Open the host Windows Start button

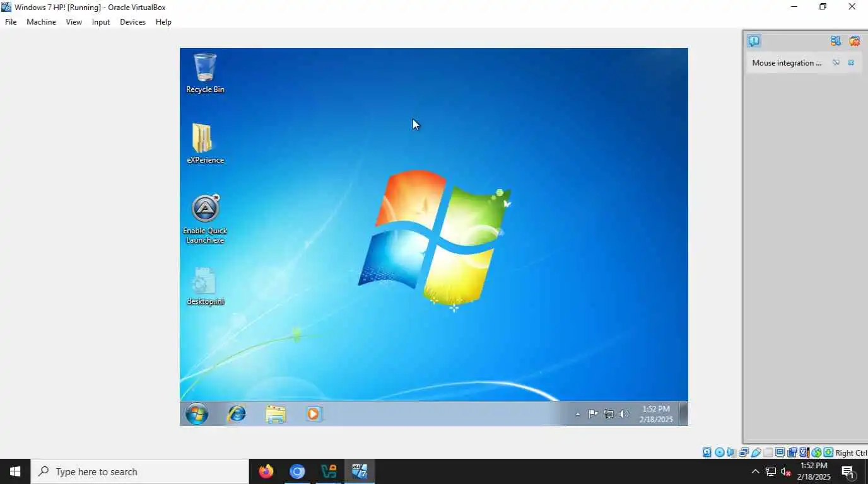click(15, 471)
